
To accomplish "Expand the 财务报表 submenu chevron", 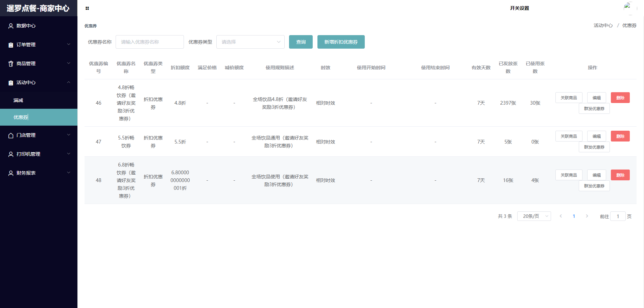I will 69,173.
